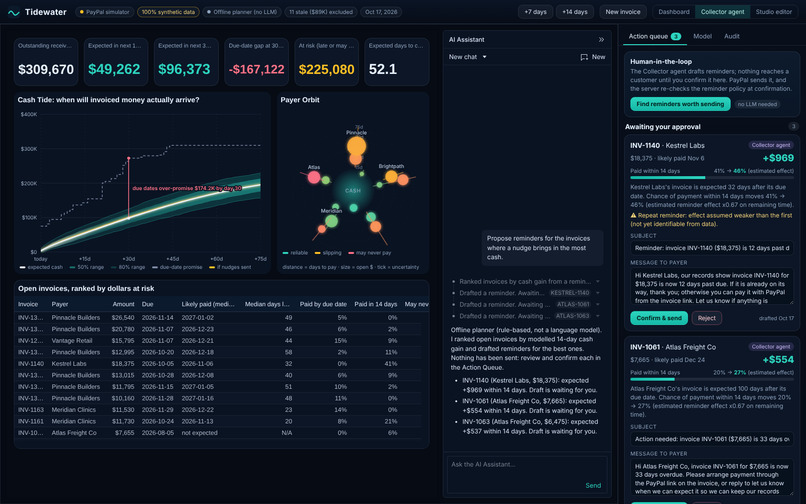Send the AI Assistant message

coord(593,485)
